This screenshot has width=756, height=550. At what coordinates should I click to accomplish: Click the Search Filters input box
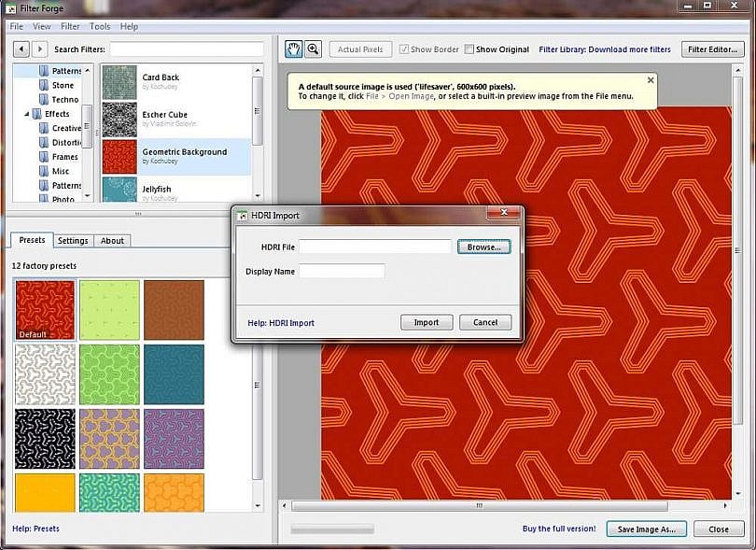(x=187, y=49)
